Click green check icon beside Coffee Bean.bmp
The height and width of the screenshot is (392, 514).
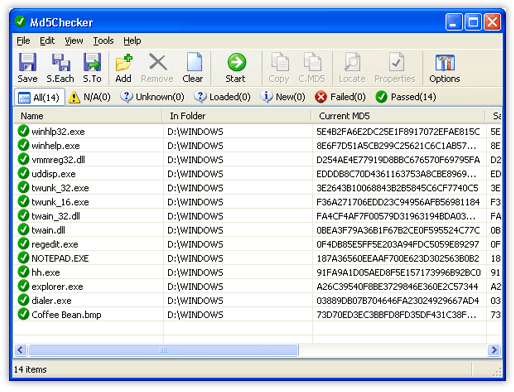[23, 314]
